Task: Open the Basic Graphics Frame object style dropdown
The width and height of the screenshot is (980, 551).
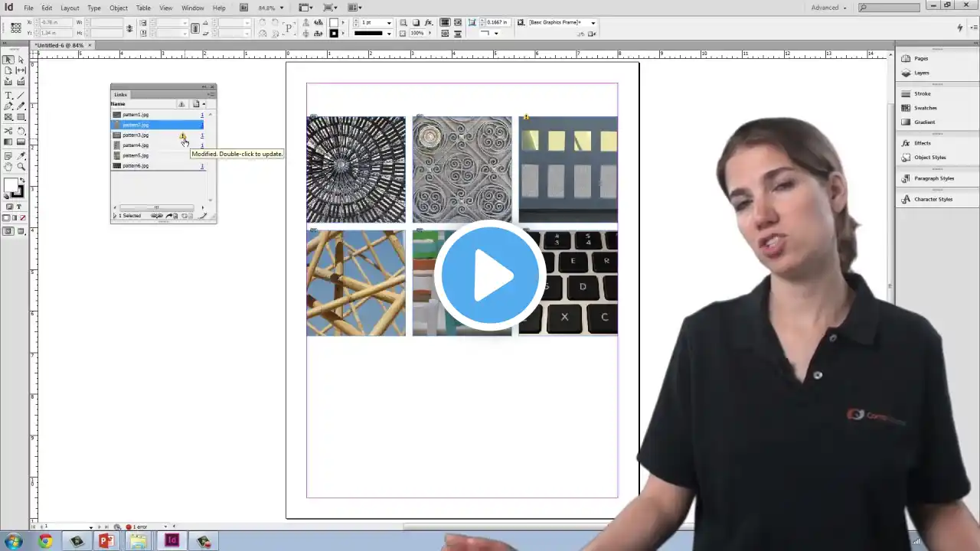Action: tap(593, 23)
